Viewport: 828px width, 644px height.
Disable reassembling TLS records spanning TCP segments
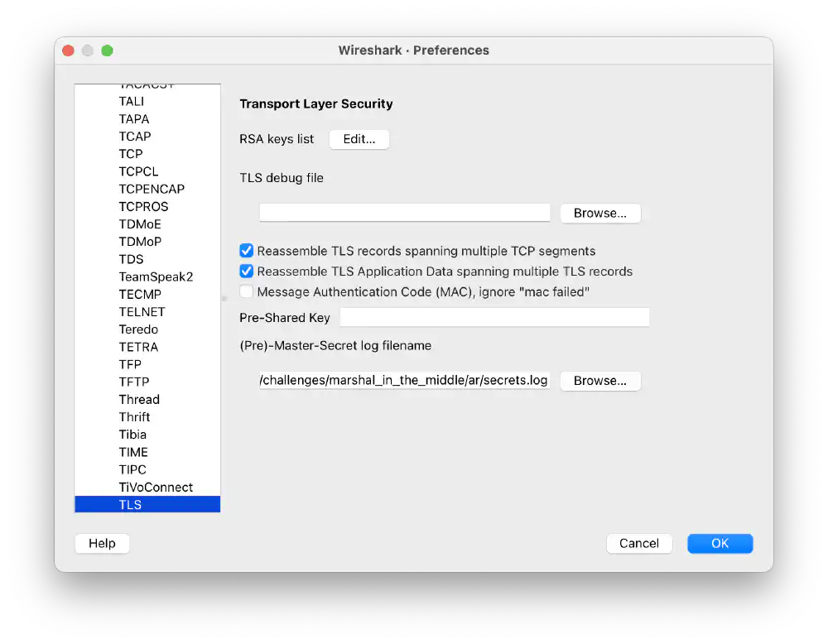tap(247, 250)
